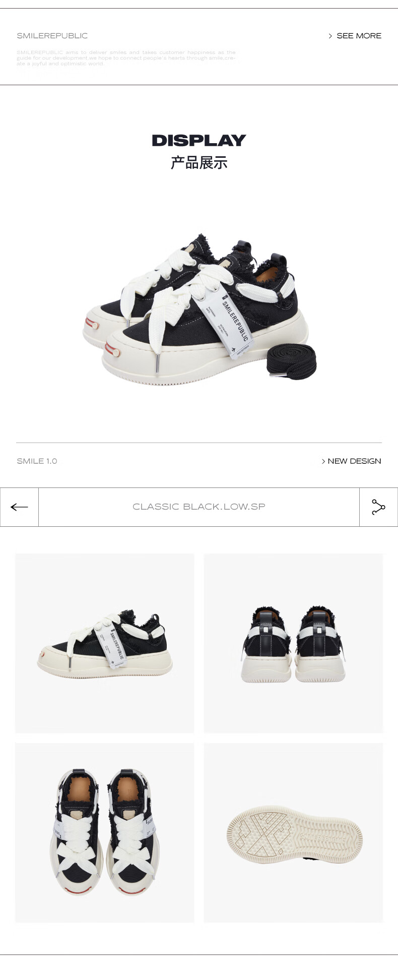Select the SMILEREPUBLIC brand heading
Image resolution: width=398 pixels, height=980 pixels.
point(52,36)
